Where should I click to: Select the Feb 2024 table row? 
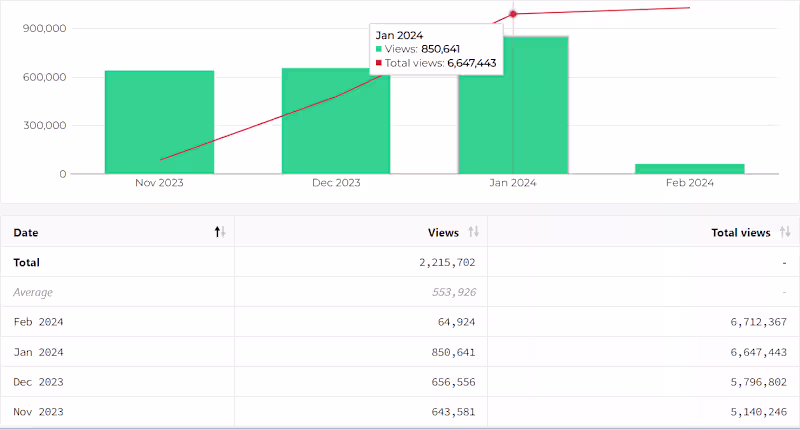coord(400,322)
